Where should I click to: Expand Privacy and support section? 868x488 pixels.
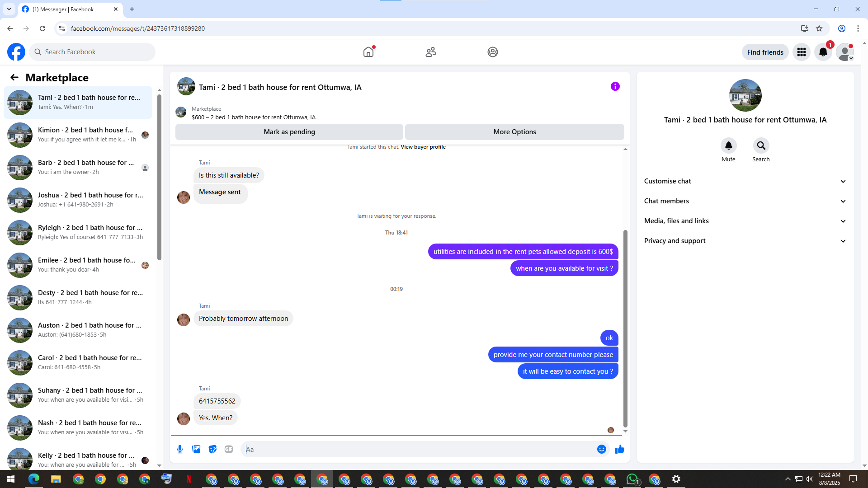click(745, 241)
